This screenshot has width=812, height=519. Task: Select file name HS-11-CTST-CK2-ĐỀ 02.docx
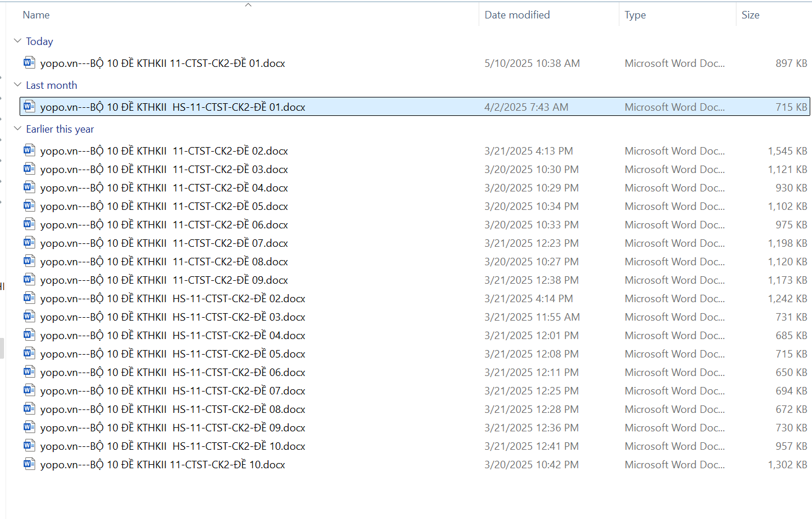pyautogui.click(x=172, y=299)
